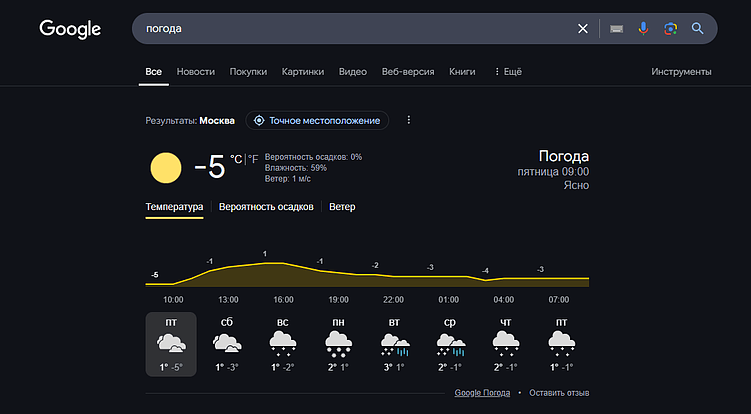The height and width of the screenshot is (414, 751).
Task: Click the Google logo
Action: click(x=70, y=29)
